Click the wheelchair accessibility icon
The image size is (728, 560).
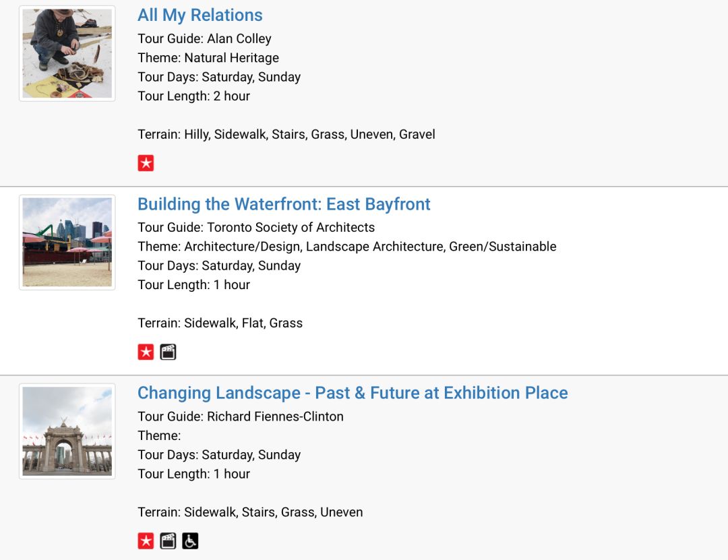pos(190,541)
